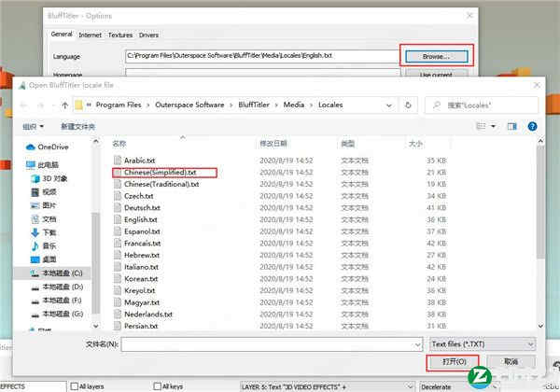This screenshot has width=560, height=392.
Task: Open the LAYER 5 Text layer dropdown
Action: [328, 387]
